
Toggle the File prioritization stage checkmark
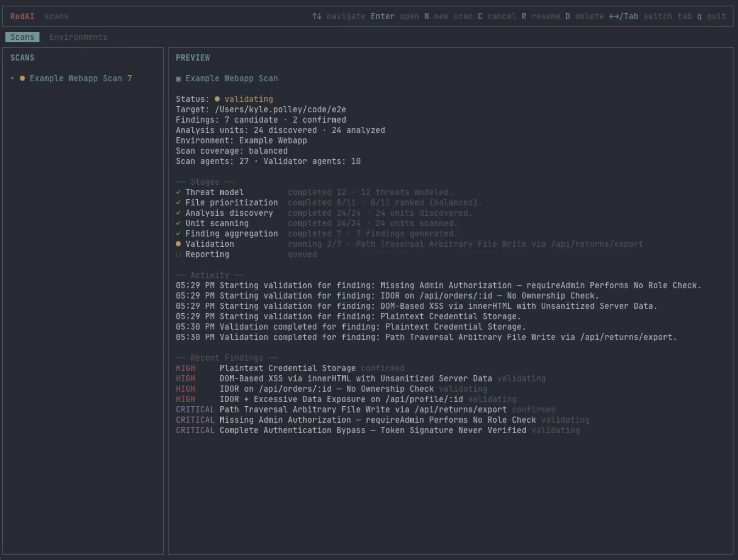[178, 202]
